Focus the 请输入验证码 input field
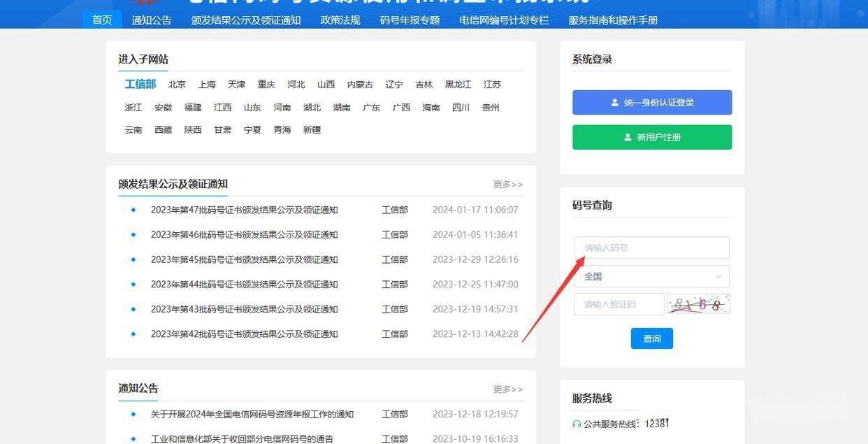The width and height of the screenshot is (868, 444). (x=619, y=304)
